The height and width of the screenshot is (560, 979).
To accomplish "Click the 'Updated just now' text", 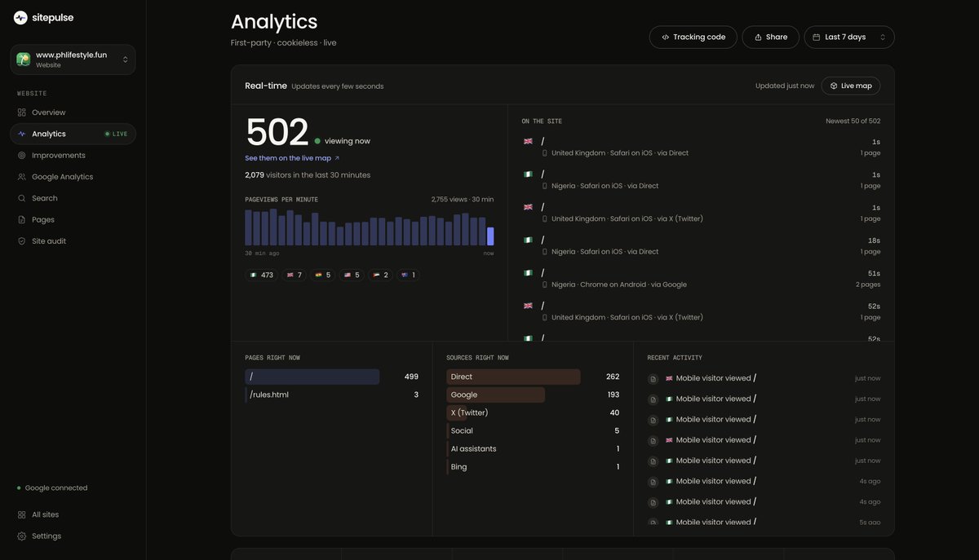I will coord(785,86).
